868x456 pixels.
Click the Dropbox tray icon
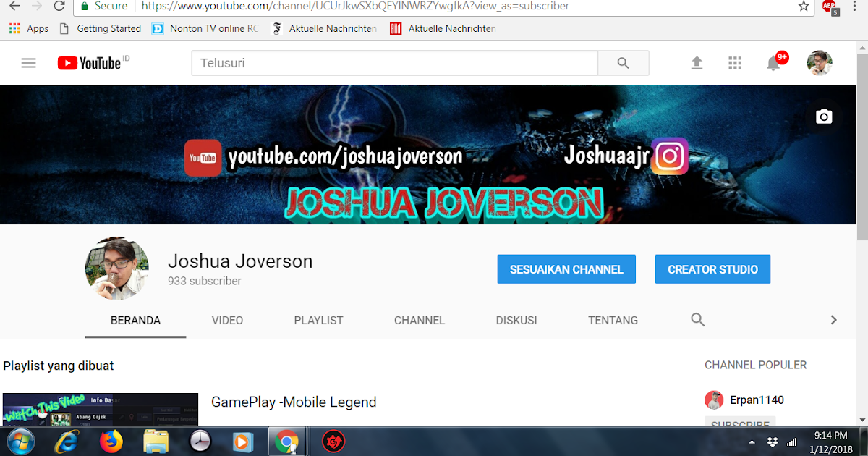(x=773, y=442)
